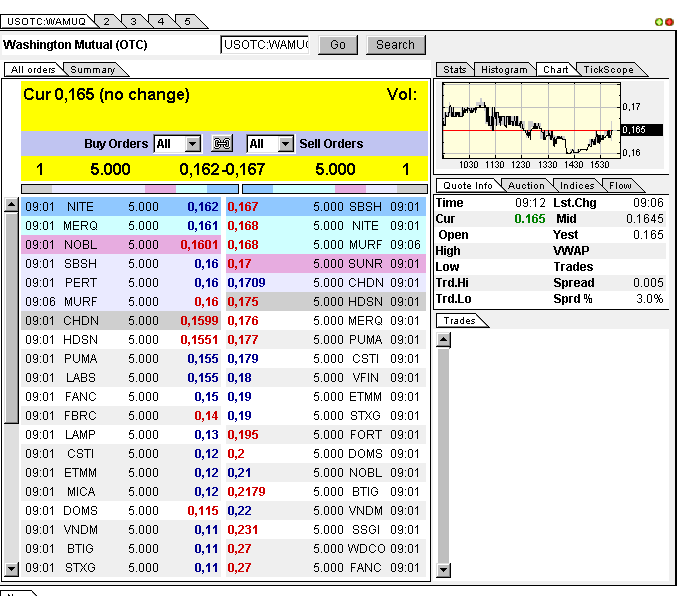Click order book scrollbar up arrow
This screenshot has width=689, height=596.
[x=11, y=205]
